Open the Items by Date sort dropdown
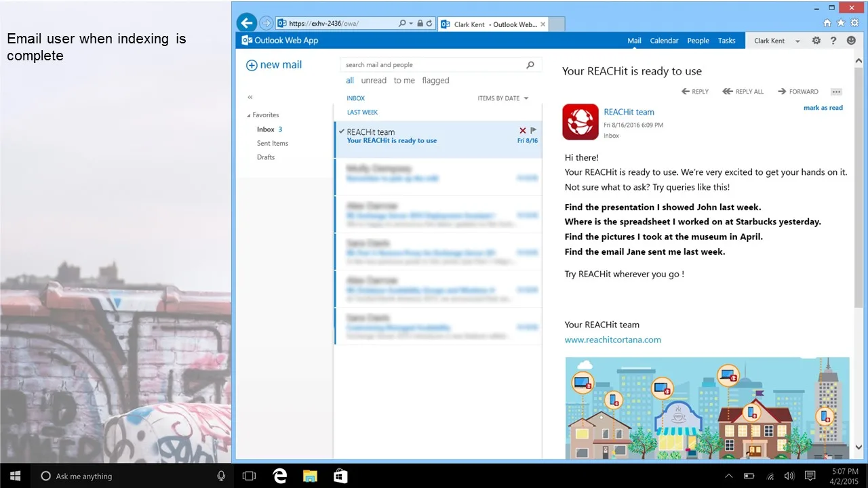Image resolution: width=868 pixels, height=488 pixels. [502, 98]
